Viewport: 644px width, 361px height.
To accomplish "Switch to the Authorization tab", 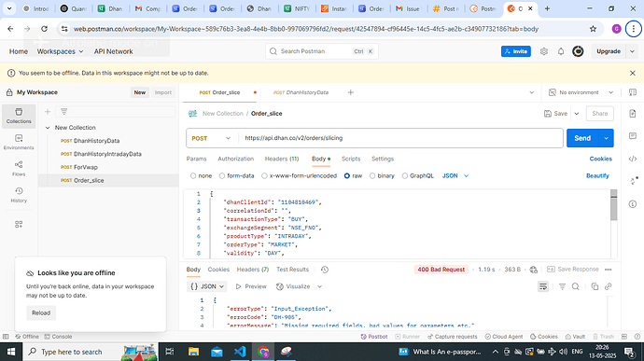I will tap(236, 159).
